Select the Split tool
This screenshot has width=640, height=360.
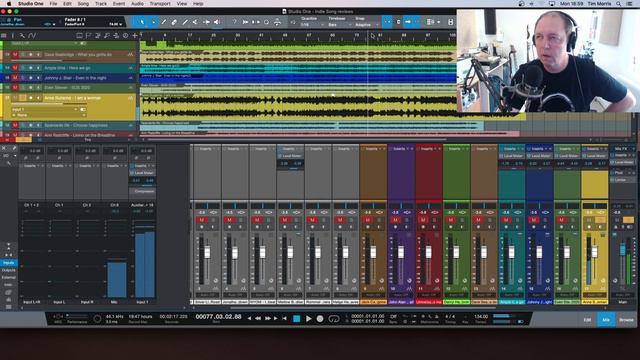164,22
